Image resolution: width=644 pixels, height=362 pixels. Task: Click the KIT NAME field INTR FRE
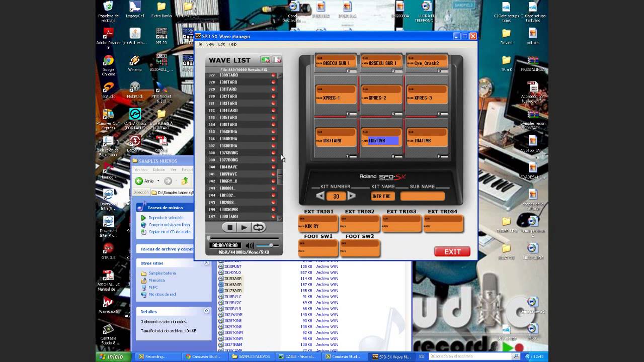click(382, 196)
